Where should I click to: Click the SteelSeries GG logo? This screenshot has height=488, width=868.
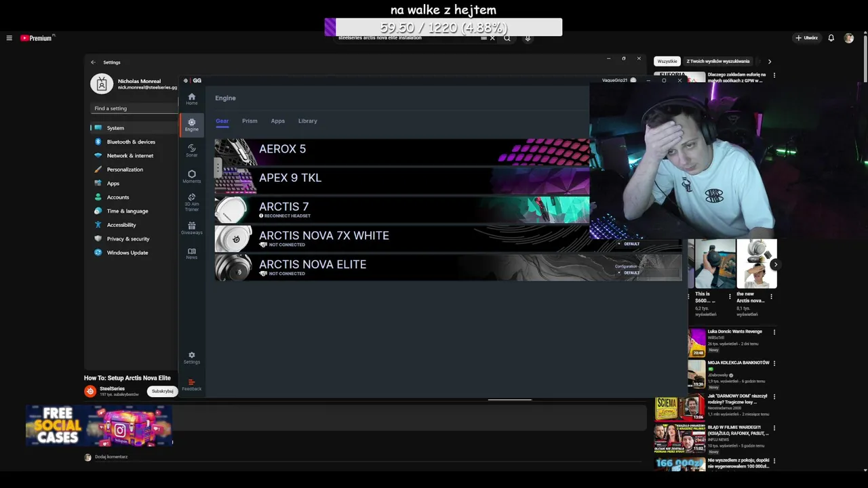point(193,81)
